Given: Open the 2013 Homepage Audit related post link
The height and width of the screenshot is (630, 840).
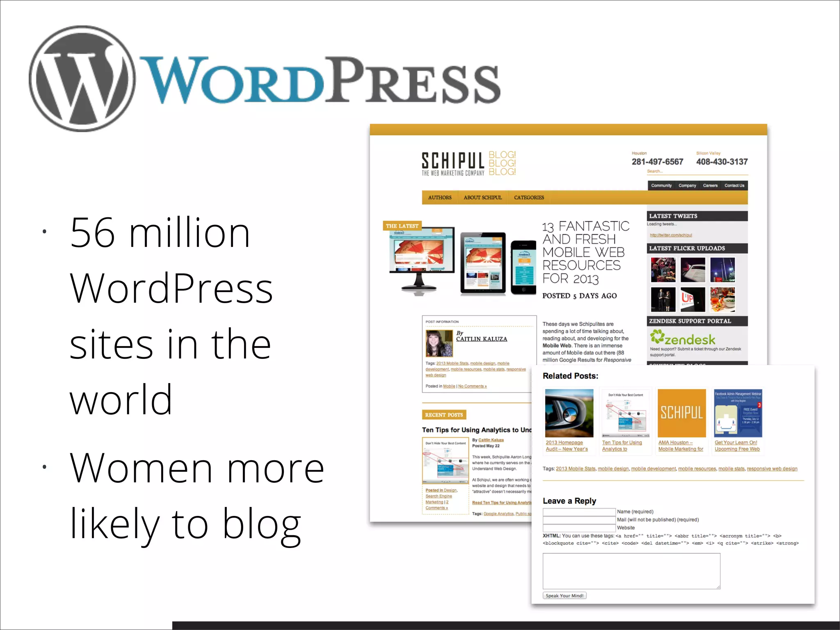Looking at the screenshot, I should 566,446.
